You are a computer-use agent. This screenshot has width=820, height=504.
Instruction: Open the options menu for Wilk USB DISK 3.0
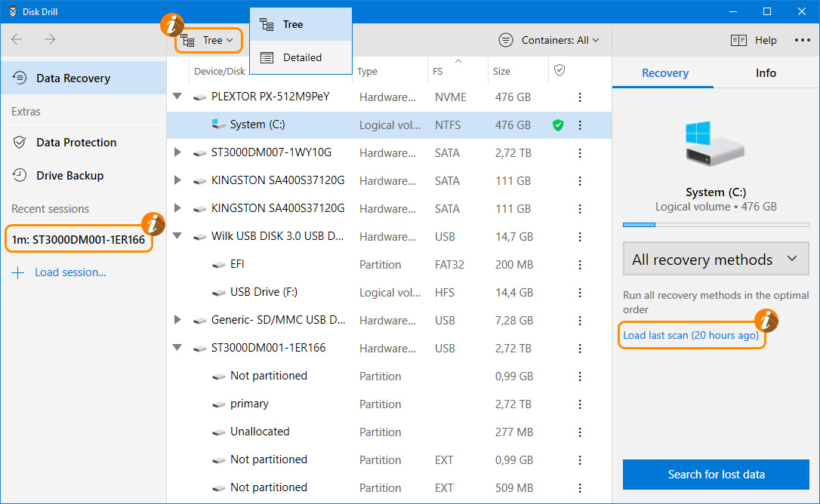[x=580, y=237]
